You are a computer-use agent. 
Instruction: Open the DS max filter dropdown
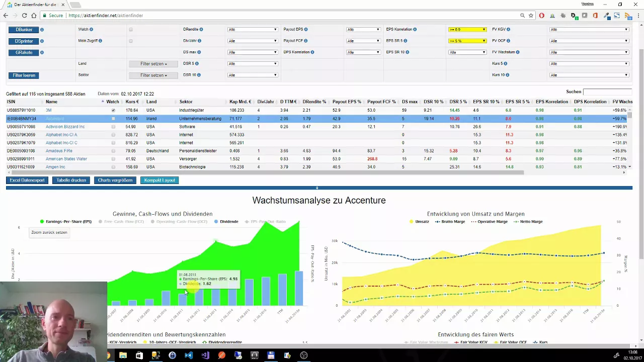pos(253,52)
